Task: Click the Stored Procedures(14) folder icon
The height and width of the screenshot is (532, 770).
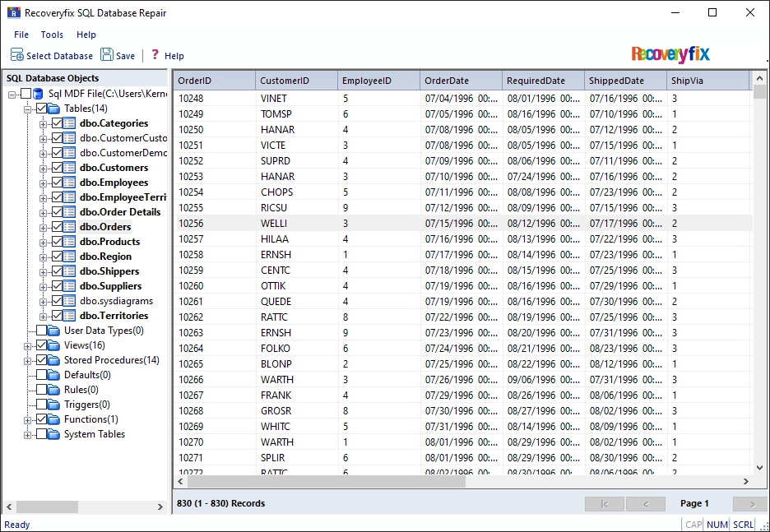Action: pos(54,360)
